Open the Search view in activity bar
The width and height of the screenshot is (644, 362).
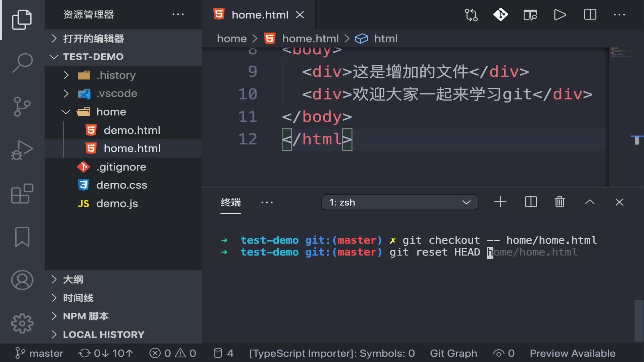coord(22,63)
